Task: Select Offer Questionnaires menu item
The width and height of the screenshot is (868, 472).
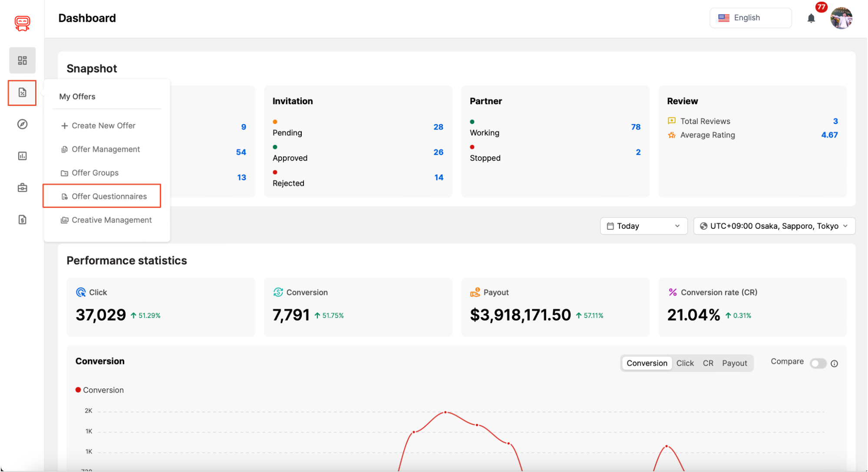Action: pos(109,197)
